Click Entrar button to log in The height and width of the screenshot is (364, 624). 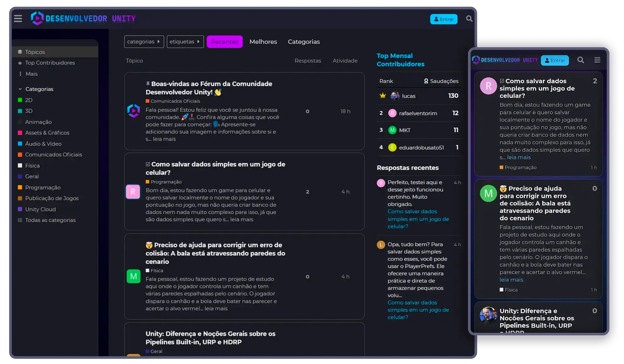[444, 19]
